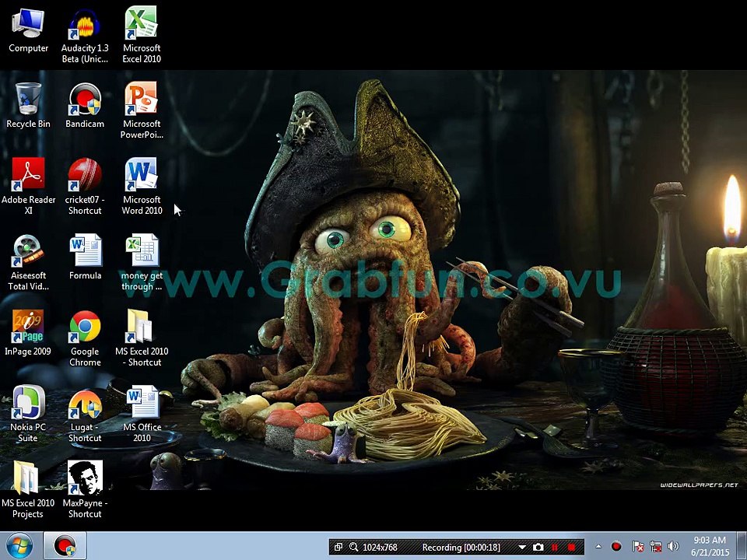The height and width of the screenshot is (560, 747).
Task: Select the Recycle Bin icon
Action: click(28, 101)
